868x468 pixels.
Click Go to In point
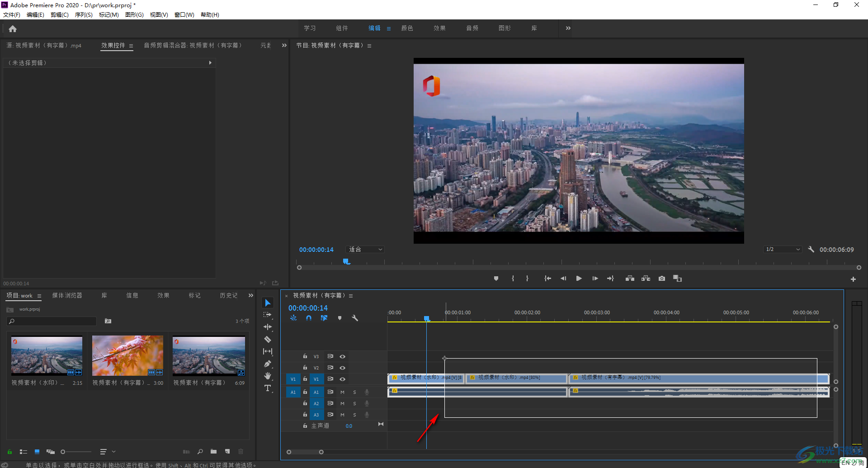[547, 279]
